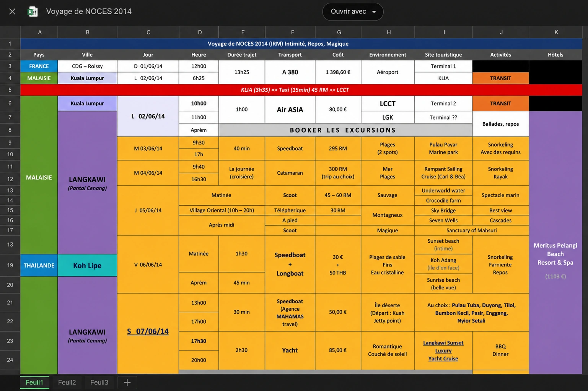Click the Excel file type icon
588x391 pixels.
pyautogui.click(x=33, y=11)
